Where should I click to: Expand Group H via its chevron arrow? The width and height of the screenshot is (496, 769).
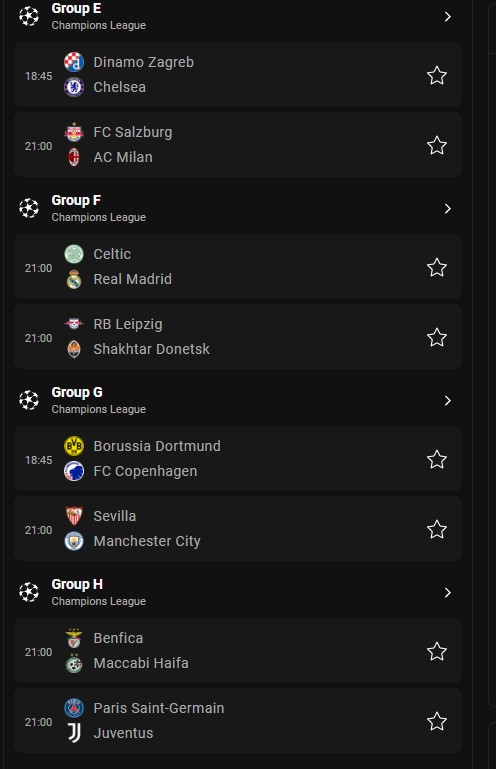pos(447,592)
